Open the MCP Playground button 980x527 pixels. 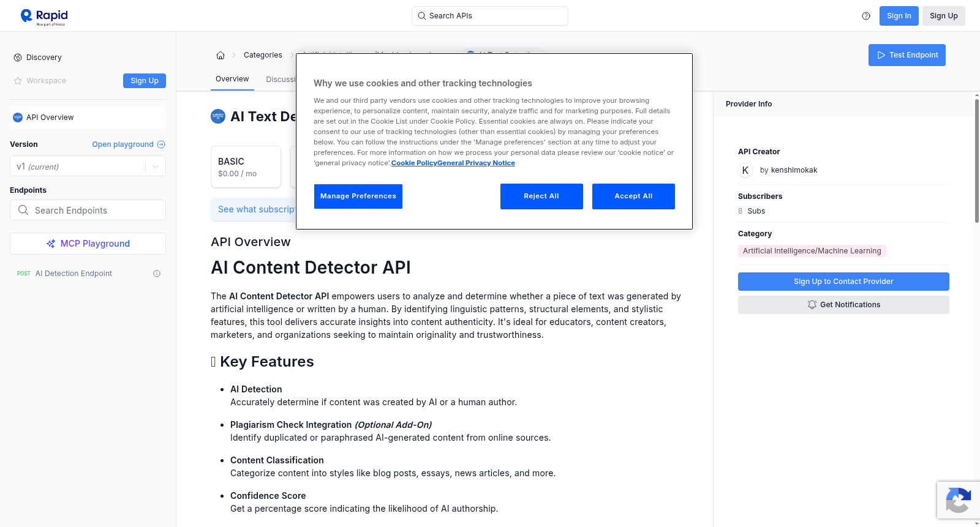88,244
